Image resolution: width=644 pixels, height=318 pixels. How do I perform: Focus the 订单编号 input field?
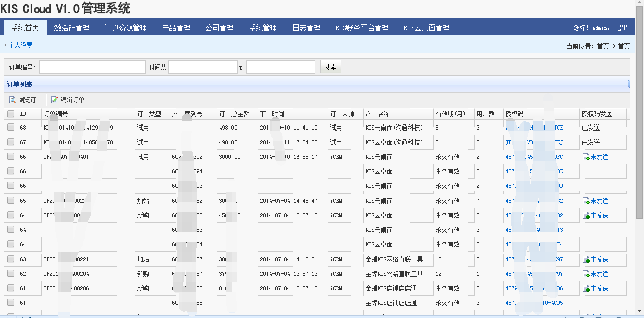(93, 67)
